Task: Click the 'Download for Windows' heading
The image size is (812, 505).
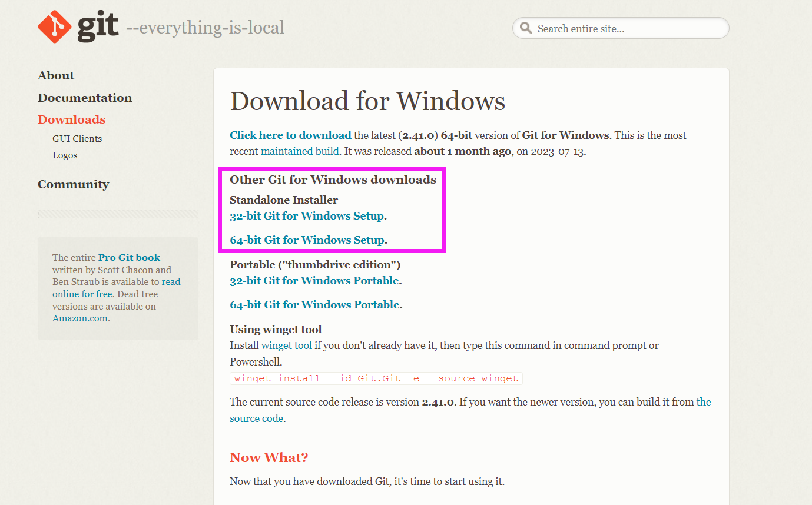Action: click(367, 101)
